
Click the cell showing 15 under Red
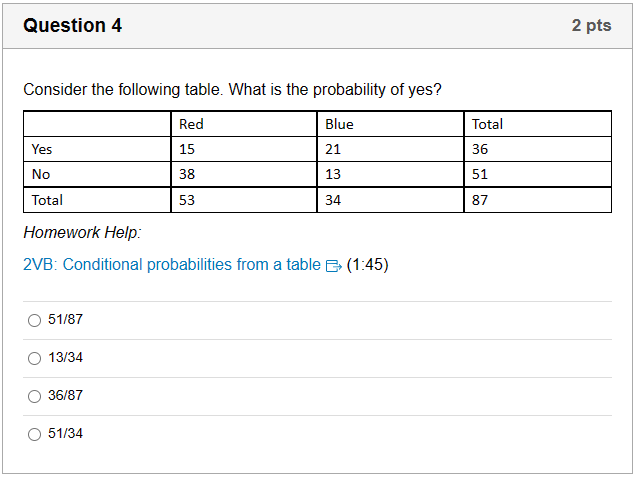(x=244, y=149)
